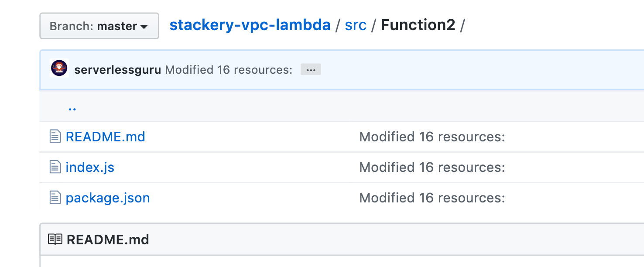Open the README.md file link
644x267 pixels.
coord(105,137)
